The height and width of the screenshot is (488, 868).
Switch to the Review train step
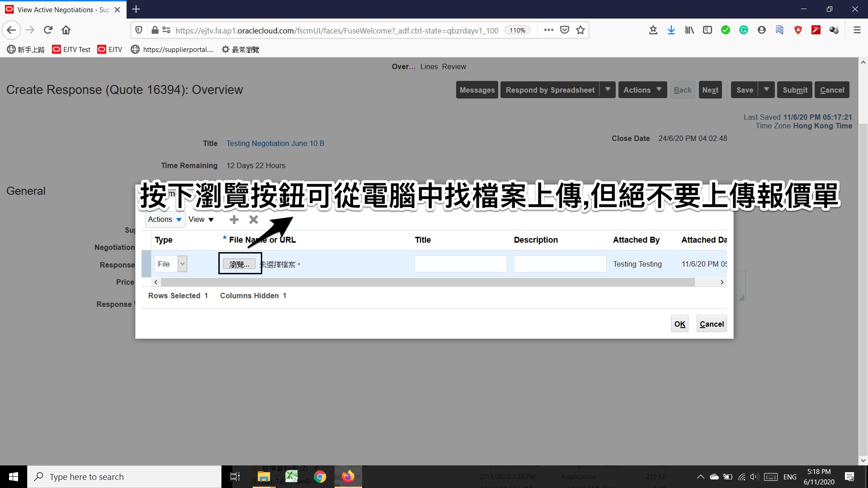(x=454, y=66)
